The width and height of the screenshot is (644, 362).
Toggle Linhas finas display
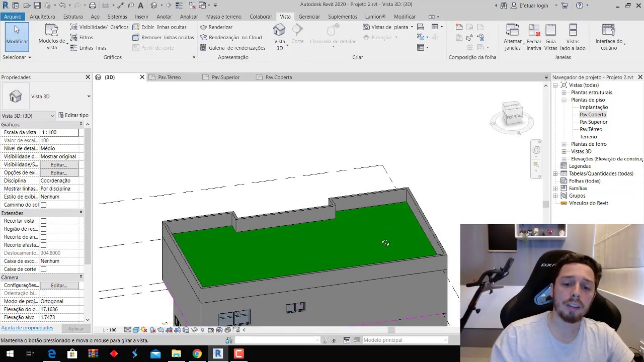[x=88, y=48]
